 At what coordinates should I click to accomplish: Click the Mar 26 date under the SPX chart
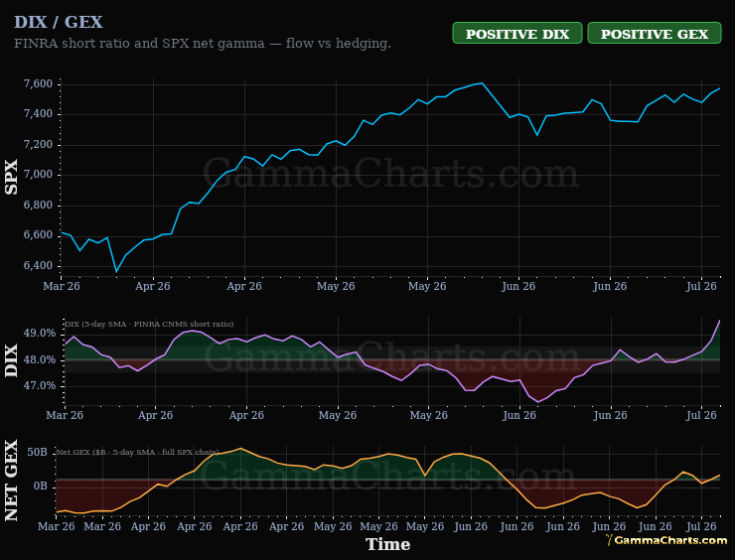point(62,286)
